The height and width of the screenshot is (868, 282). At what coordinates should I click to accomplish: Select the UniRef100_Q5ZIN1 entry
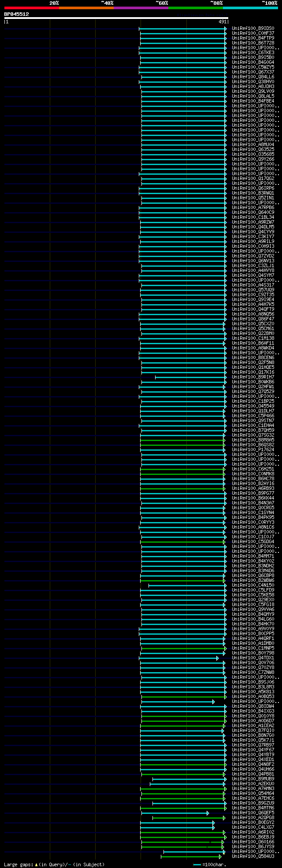[253, 198]
